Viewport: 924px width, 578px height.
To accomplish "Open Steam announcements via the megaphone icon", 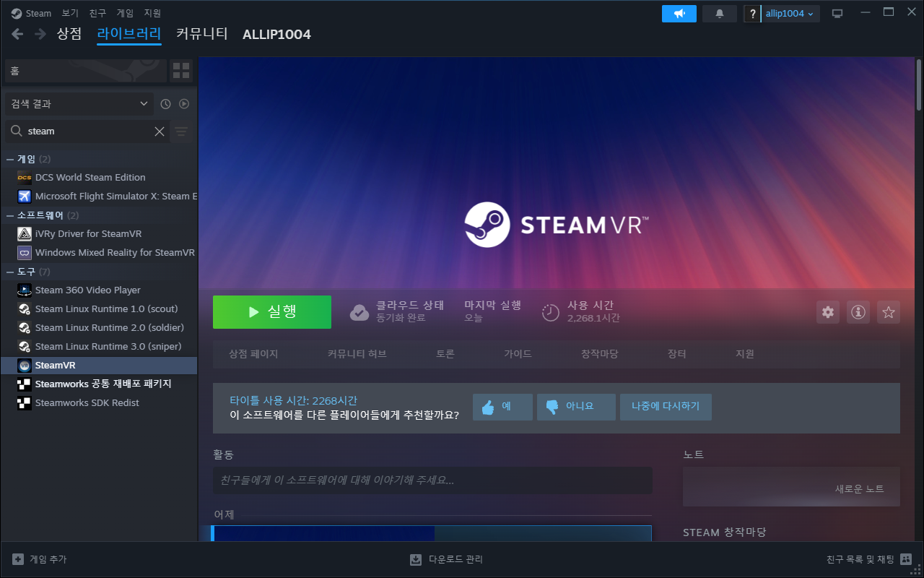I will click(679, 13).
